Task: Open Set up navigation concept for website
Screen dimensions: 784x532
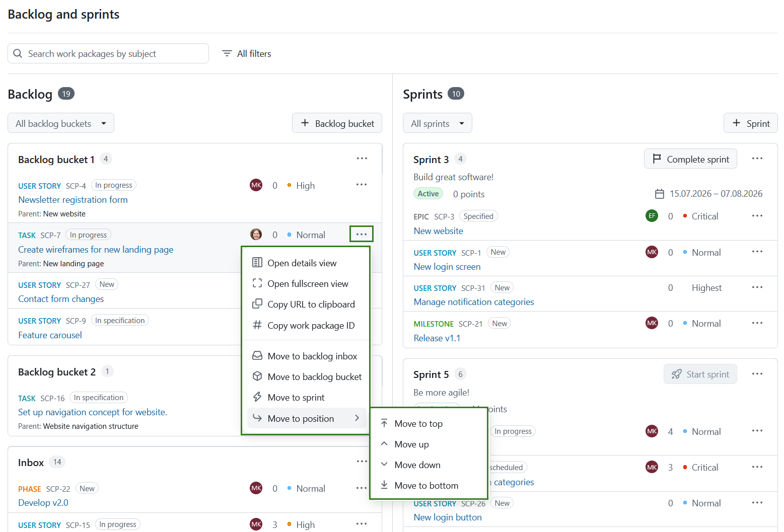Action: [93, 412]
